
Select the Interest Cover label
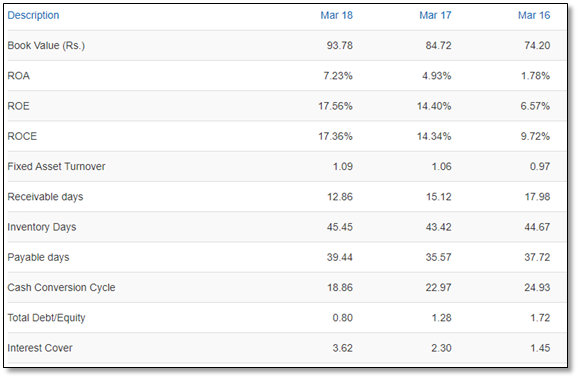click(x=40, y=348)
